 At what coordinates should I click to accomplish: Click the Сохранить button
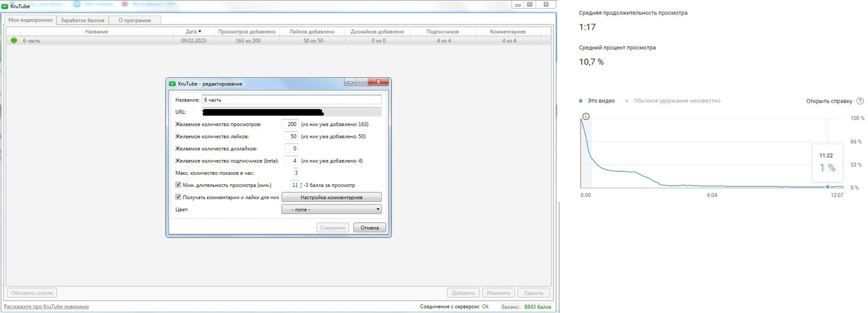pyautogui.click(x=333, y=228)
